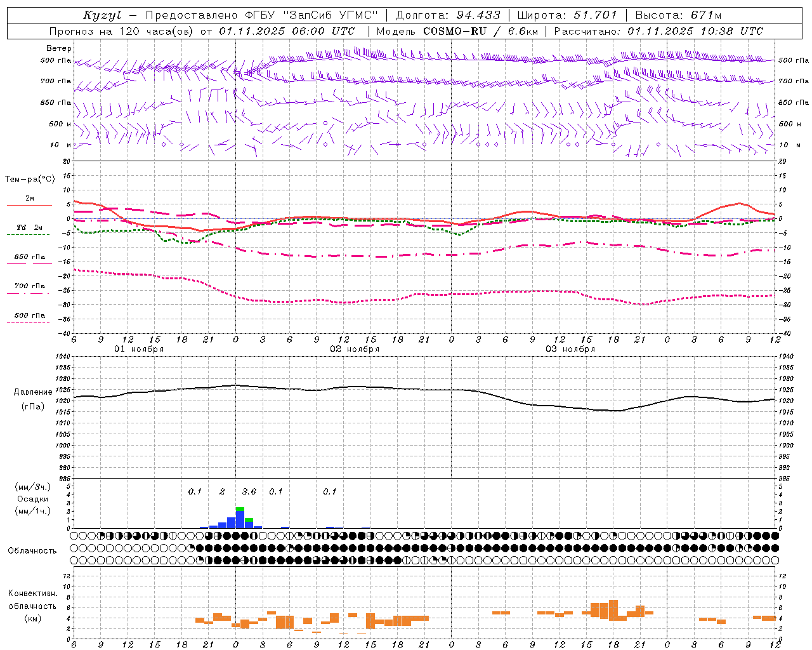Click the "(км)" units label under облачность

pos(32,619)
